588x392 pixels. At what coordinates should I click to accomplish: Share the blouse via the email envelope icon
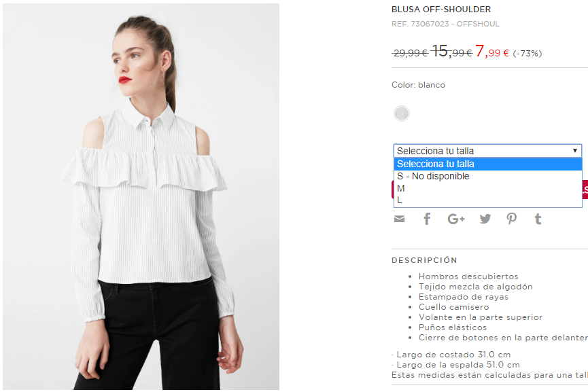pos(400,219)
